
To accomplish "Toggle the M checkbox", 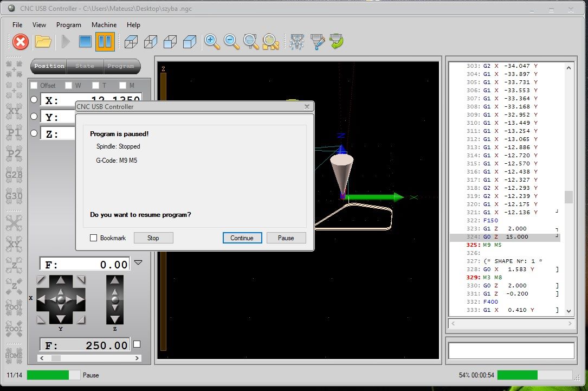I will pyautogui.click(x=122, y=85).
